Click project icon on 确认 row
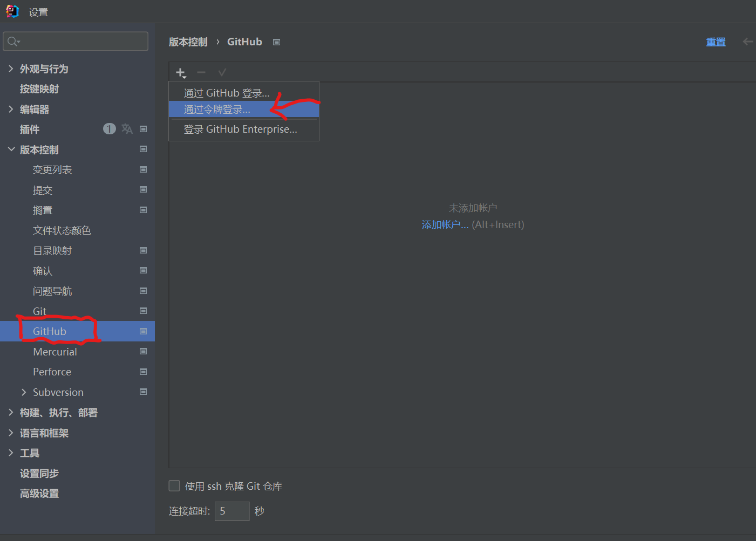Image resolution: width=756 pixels, height=541 pixels. (144, 270)
